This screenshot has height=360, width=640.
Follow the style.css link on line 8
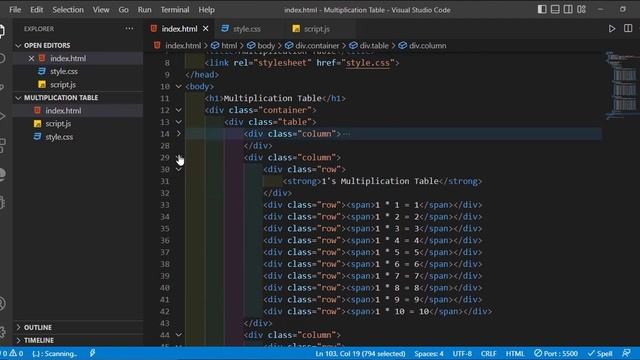point(367,63)
